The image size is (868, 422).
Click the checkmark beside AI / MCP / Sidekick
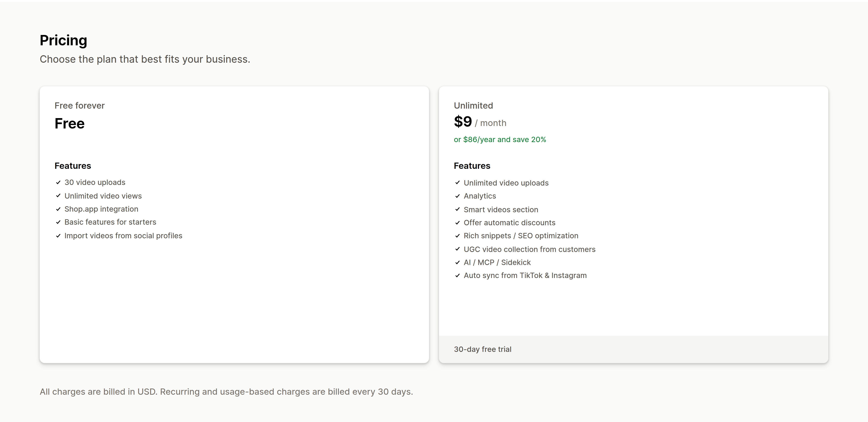pos(458,263)
